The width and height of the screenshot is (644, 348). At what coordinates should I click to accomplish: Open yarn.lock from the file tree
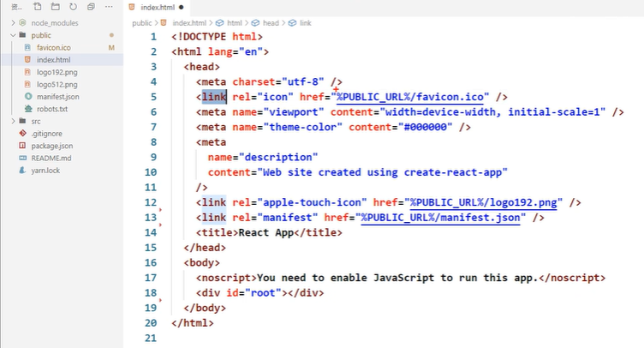click(x=45, y=170)
